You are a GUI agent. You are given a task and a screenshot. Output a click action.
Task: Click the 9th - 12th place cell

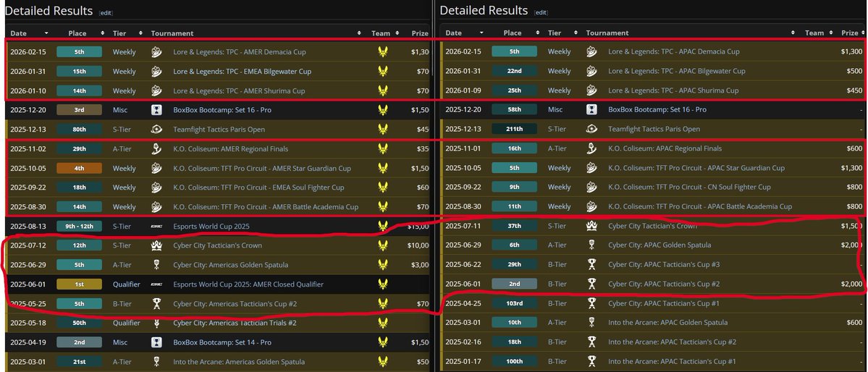coord(79,227)
